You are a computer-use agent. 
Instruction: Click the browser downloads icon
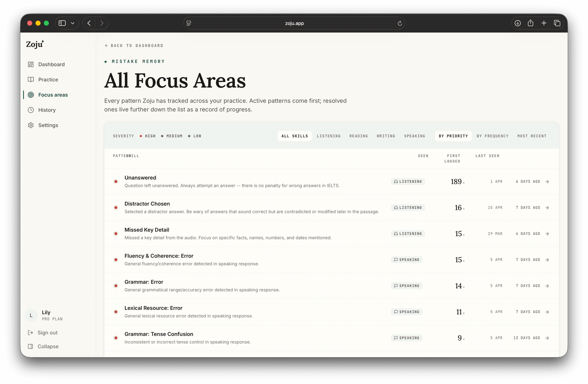[517, 23]
